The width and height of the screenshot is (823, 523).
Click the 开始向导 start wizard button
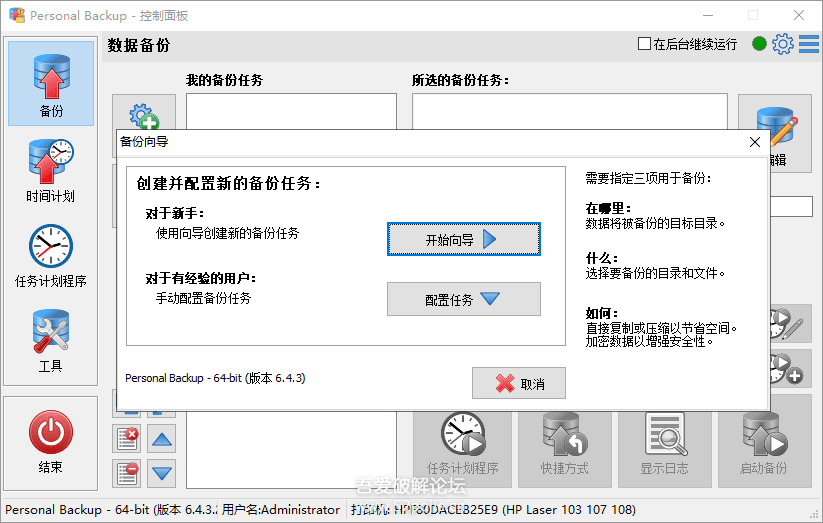click(x=463, y=240)
